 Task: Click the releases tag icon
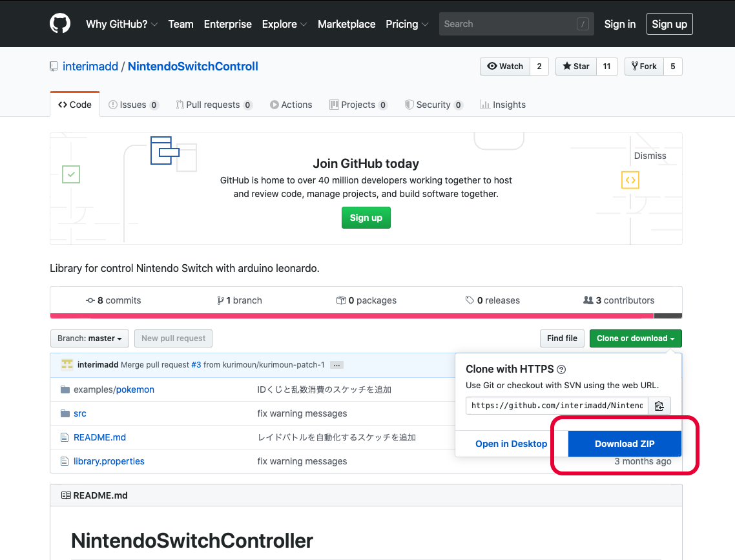(x=470, y=300)
